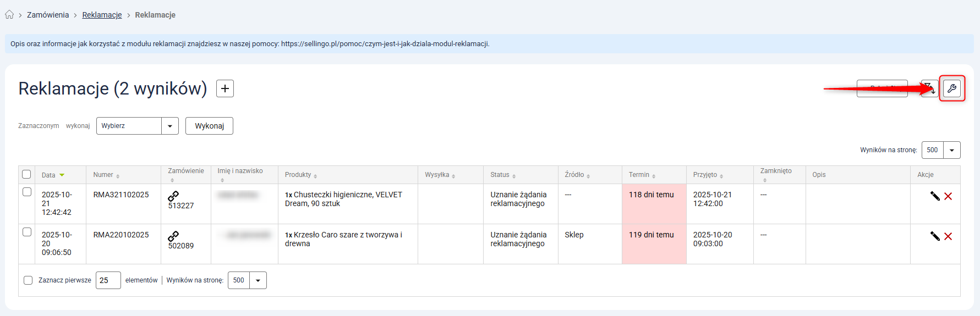This screenshot has width=980, height=316.
Task: Open linked order 513227 chain icon
Action: (173, 196)
